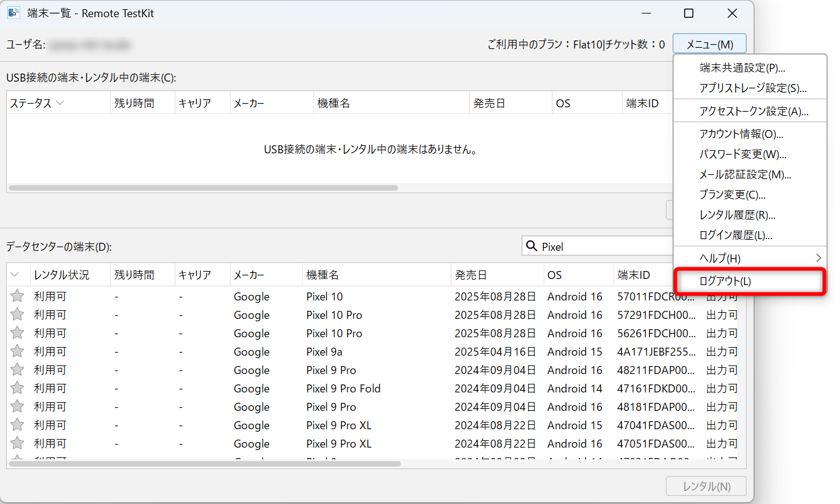This screenshot has width=840, height=504.
Task: Click ログアウト(L) to log out
Action: tap(750, 281)
